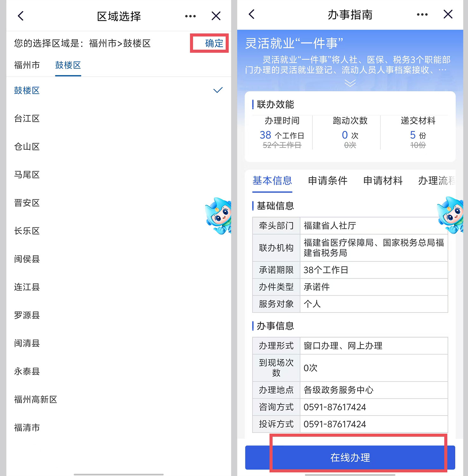Open more options on 区域选择 screen

[x=191, y=16]
